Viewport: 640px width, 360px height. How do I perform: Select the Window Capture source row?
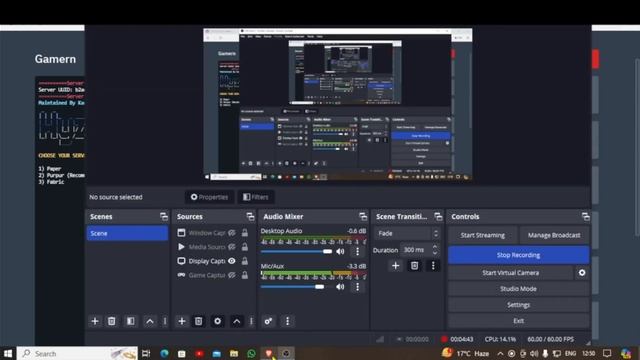213,233
